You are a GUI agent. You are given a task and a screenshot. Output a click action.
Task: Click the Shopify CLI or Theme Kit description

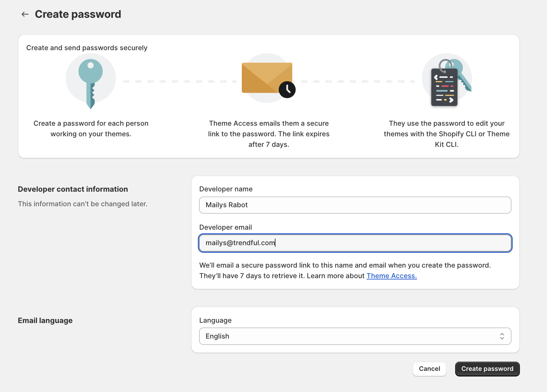click(447, 134)
